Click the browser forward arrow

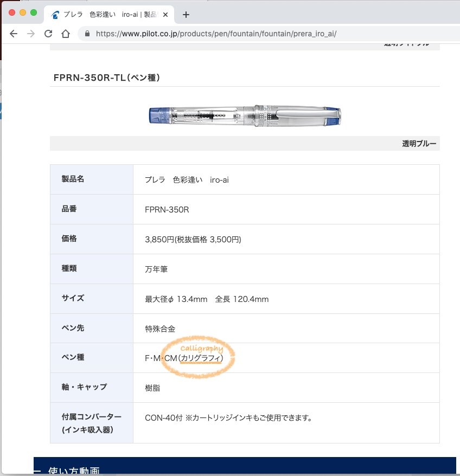coord(31,34)
